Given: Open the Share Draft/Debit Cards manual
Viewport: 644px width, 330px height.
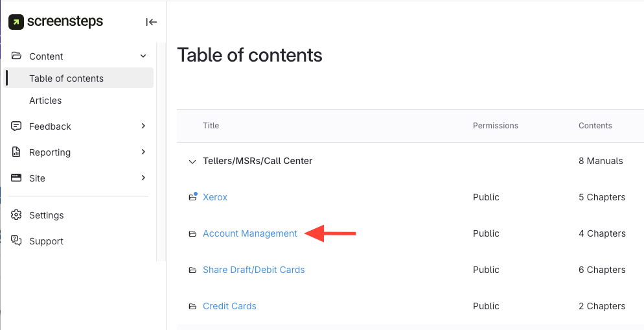Looking at the screenshot, I should click(253, 270).
